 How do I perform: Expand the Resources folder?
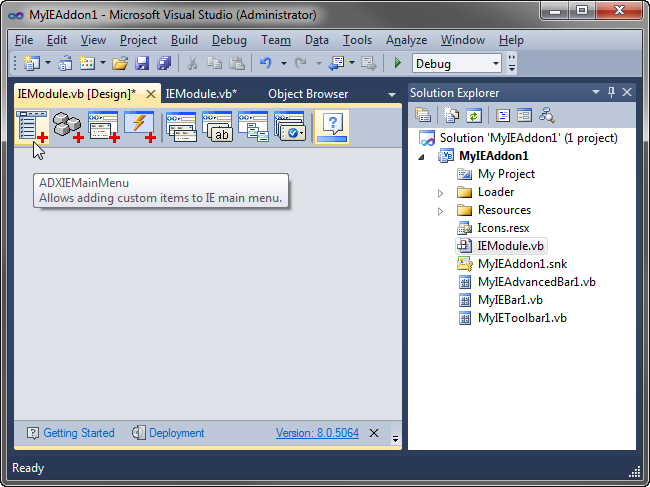coord(440,211)
